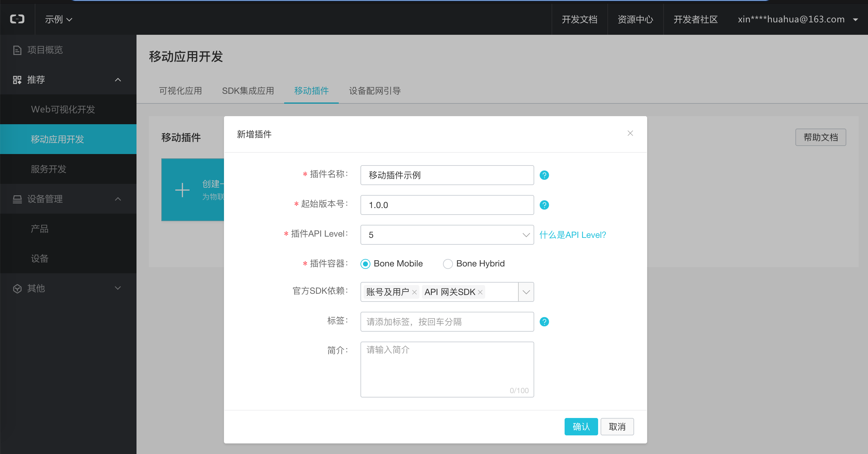Open Web可视化开发 in sidebar

[x=68, y=109]
